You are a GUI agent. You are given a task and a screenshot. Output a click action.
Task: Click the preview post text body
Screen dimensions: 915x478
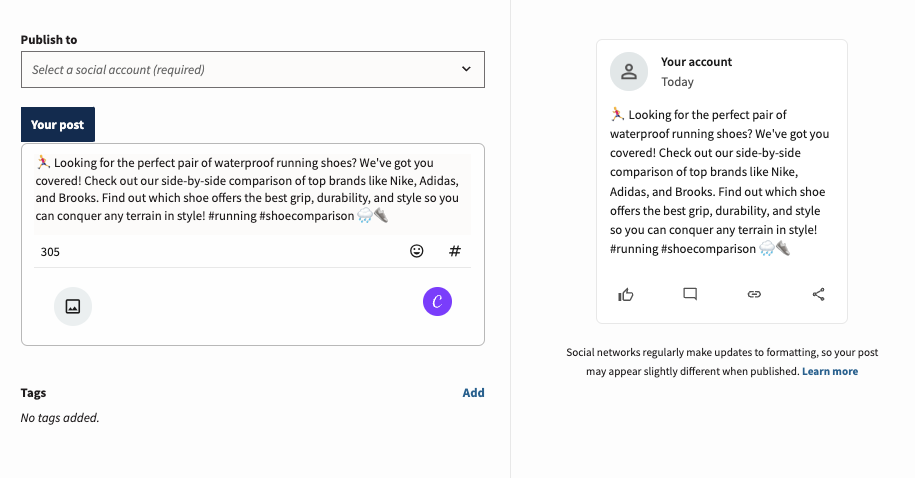[720, 182]
